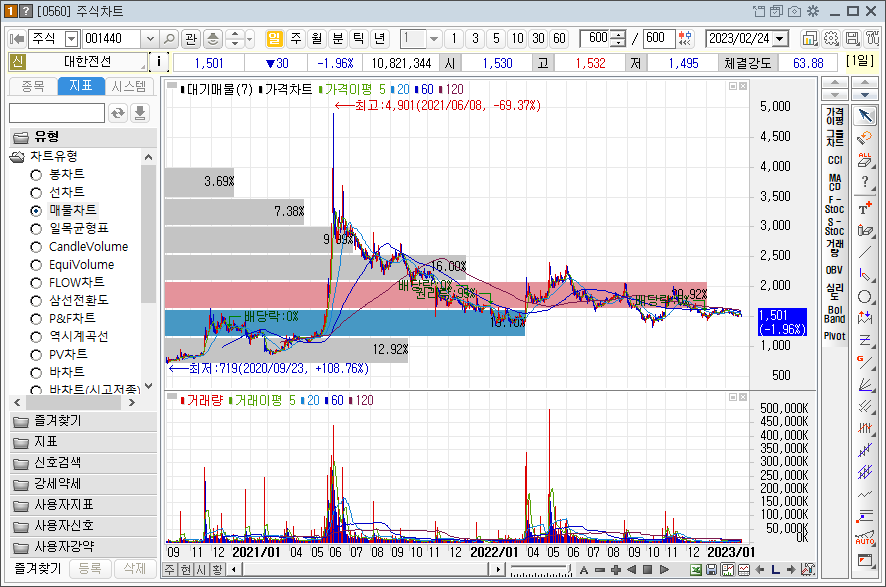Click the download icon beside indicator search box
This screenshot has height=587, width=886.
(x=140, y=113)
